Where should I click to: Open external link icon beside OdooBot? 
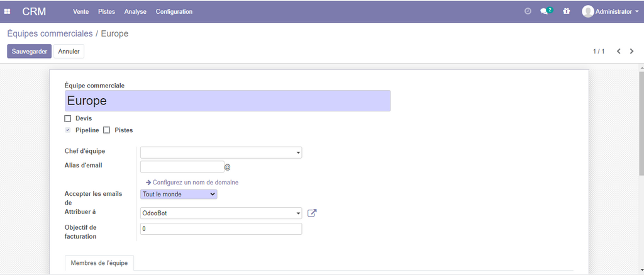pos(312,213)
